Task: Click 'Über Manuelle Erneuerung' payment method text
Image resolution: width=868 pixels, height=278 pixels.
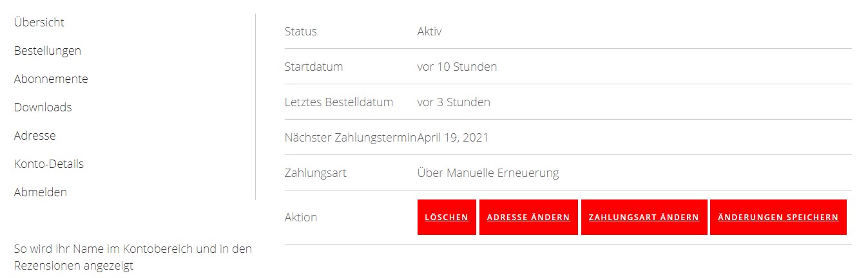Action: point(488,173)
